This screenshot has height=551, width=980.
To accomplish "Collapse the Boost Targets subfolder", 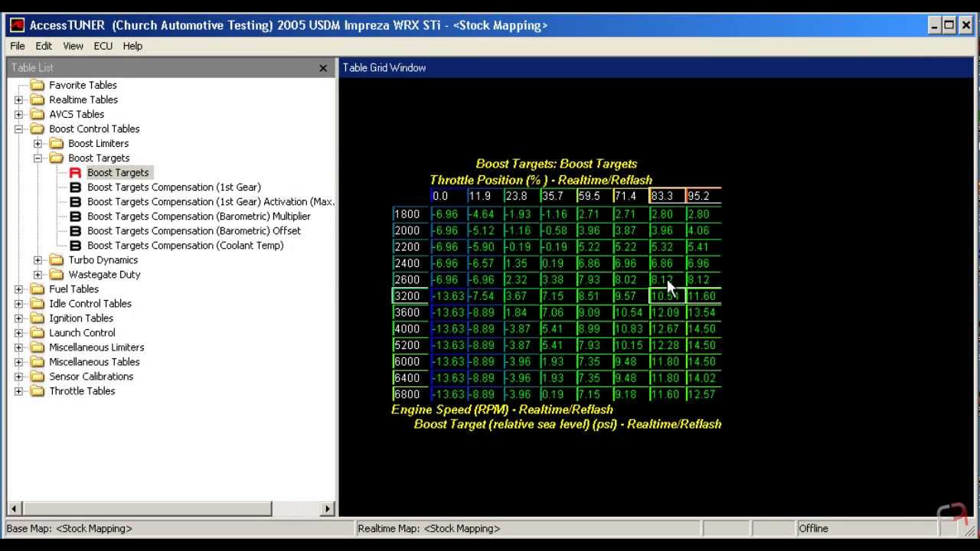I will coord(38,158).
